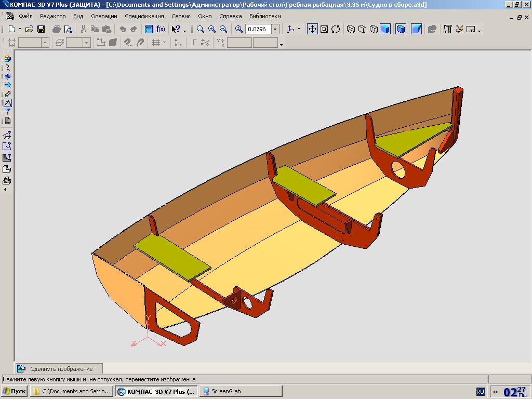Click the Пуск start button

15,391
